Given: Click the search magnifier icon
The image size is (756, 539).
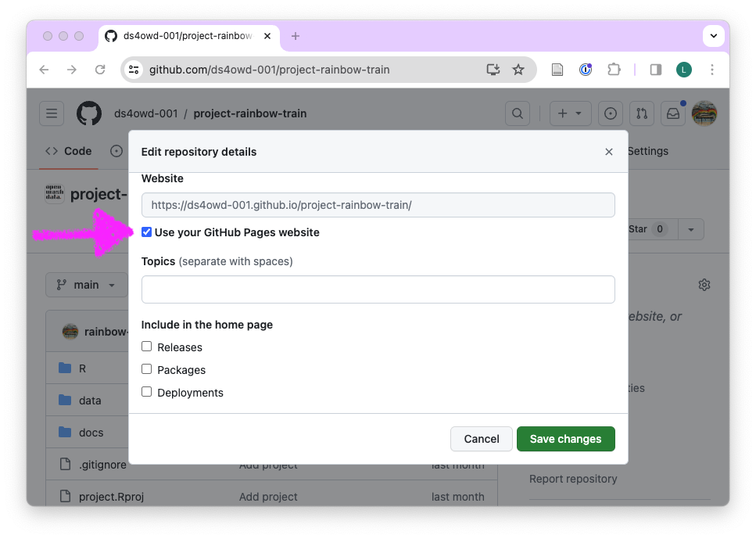Looking at the screenshot, I should 518,113.
